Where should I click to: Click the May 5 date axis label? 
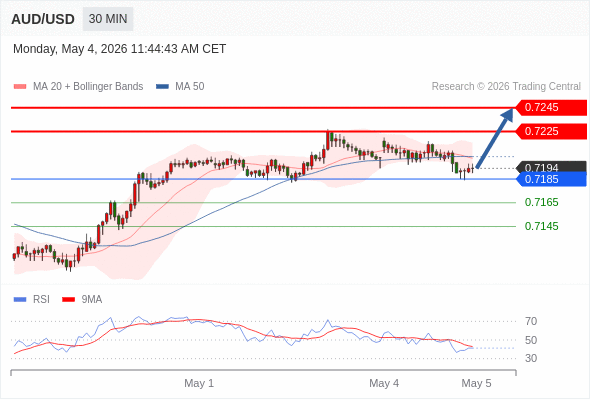(x=476, y=383)
